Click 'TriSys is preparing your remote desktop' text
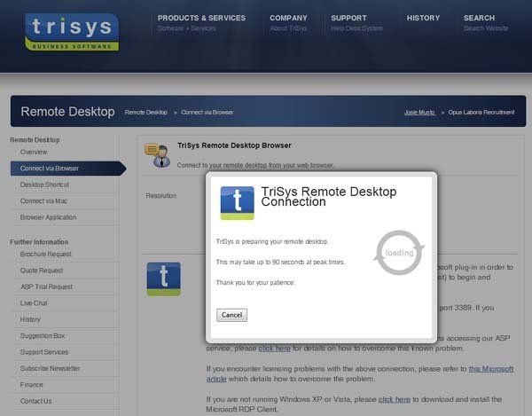The image size is (532, 416). tap(272, 241)
